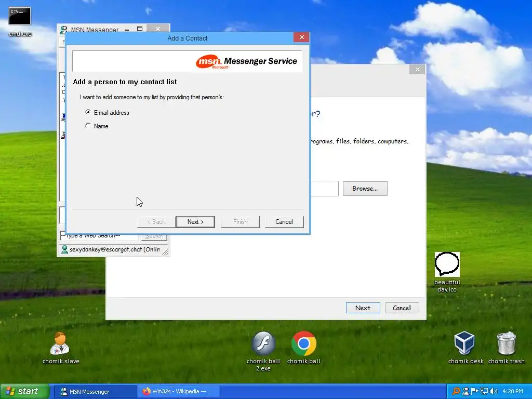Click Cancel in Add a Contact dialog
The height and width of the screenshot is (399, 532).
pyautogui.click(x=284, y=222)
